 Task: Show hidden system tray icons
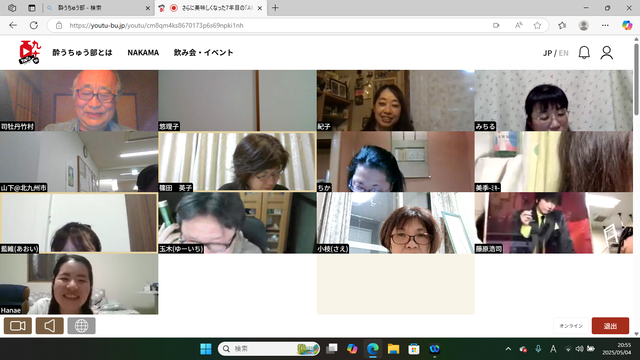click(508, 349)
